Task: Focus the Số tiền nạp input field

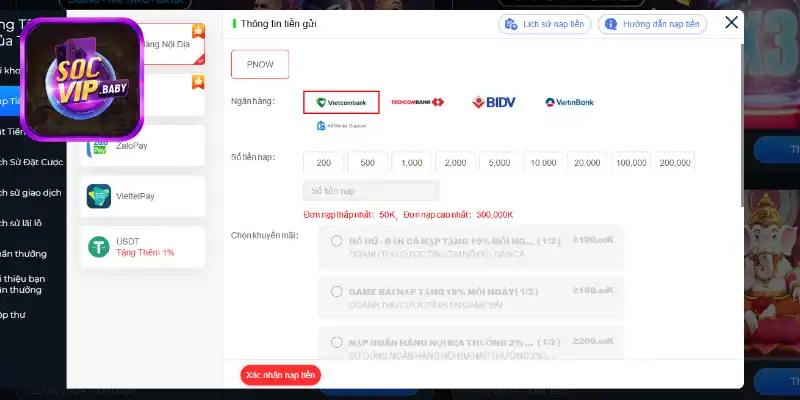Action: (x=371, y=191)
